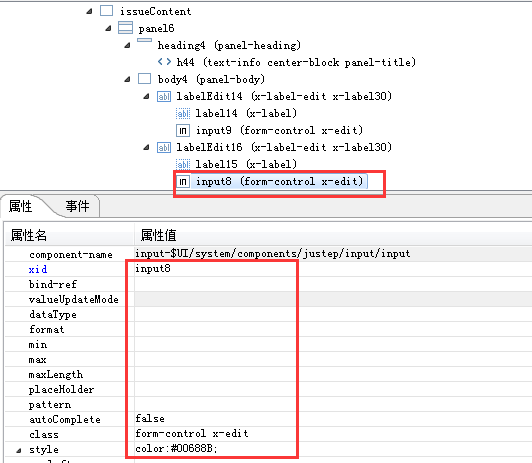Open the dataType value cell
This screenshot has height=463, width=532.
(333, 314)
